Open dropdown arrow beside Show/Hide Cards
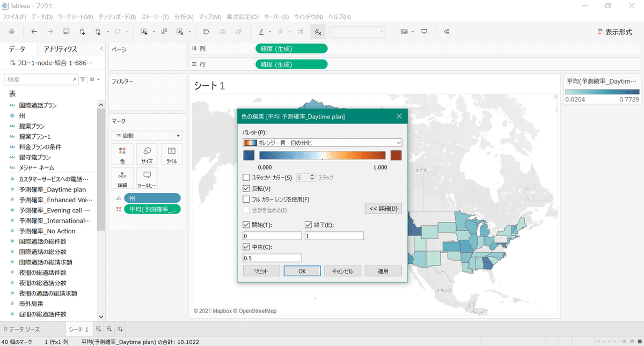644x346 pixels. 412,32
